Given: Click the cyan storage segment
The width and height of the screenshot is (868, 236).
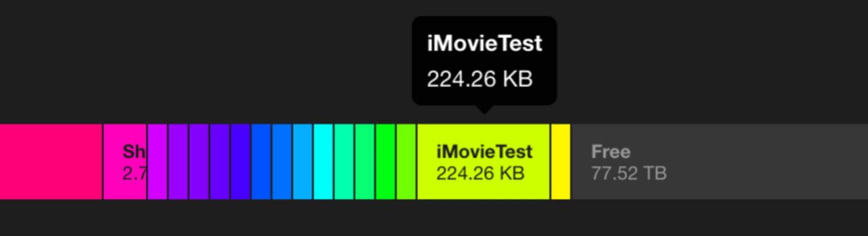Looking at the screenshot, I should pyautogui.click(x=324, y=161).
